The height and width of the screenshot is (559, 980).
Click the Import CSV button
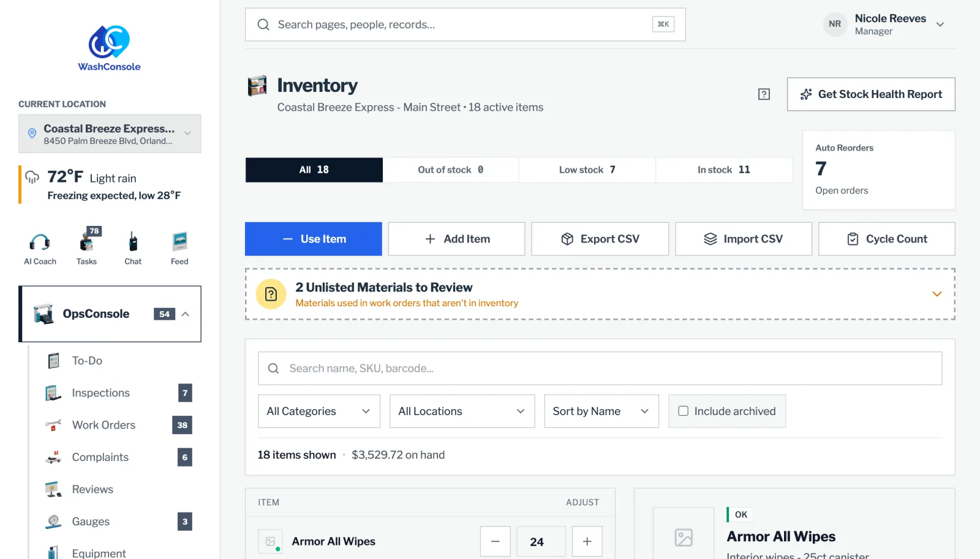[x=744, y=239]
